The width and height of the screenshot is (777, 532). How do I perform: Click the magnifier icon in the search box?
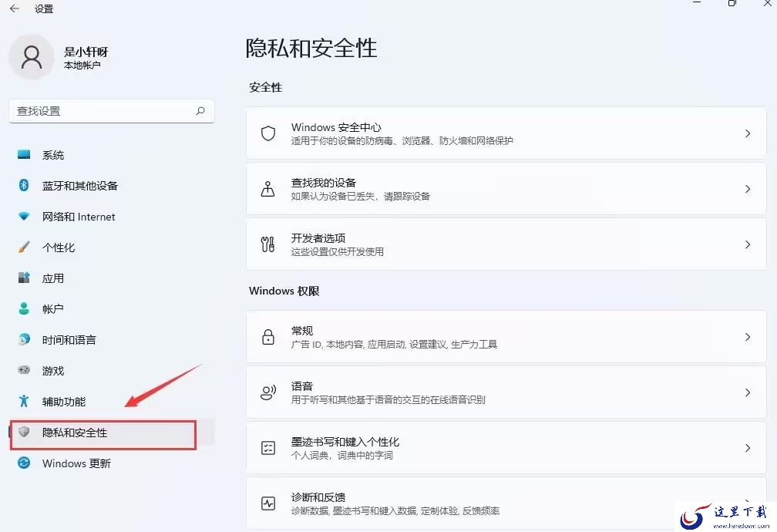(x=200, y=111)
